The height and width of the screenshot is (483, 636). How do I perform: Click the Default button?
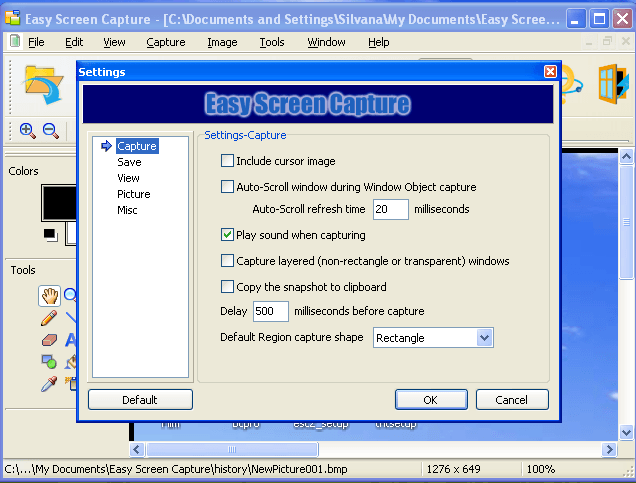tap(140, 400)
